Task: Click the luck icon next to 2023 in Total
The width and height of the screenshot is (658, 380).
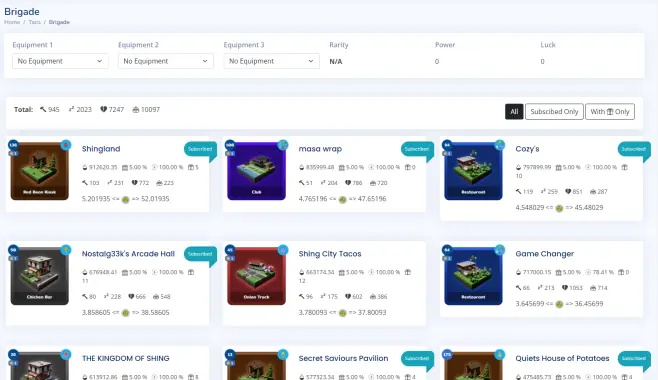Action: point(71,109)
